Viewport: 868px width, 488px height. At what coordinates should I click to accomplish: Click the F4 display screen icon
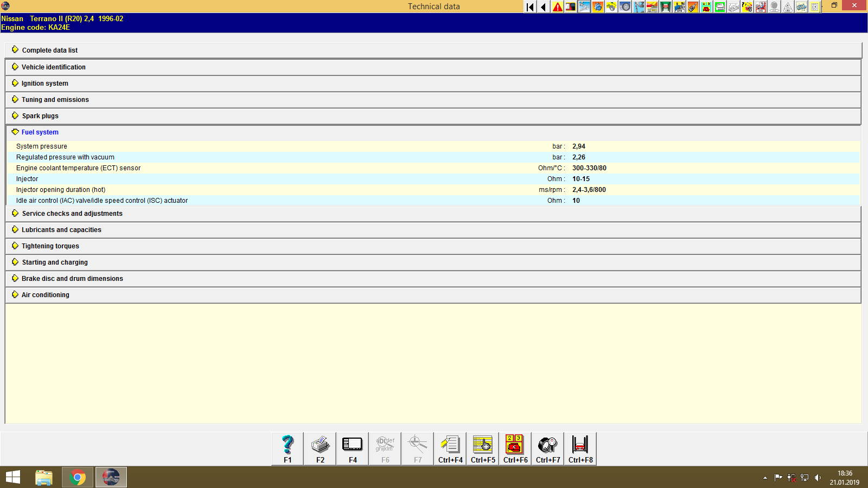pyautogui.click(x=352, y=448)
